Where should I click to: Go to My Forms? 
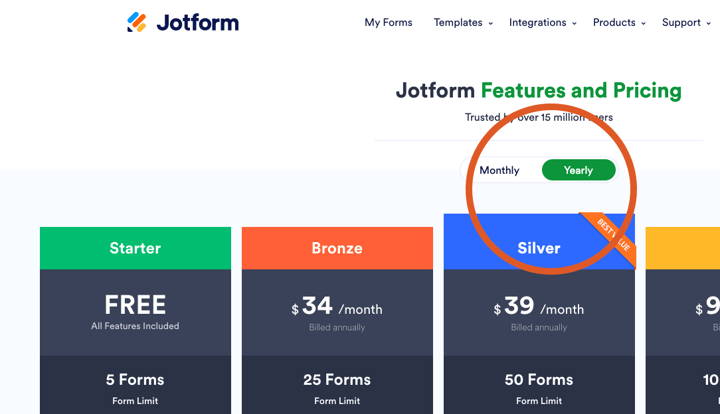click(388, 22)
